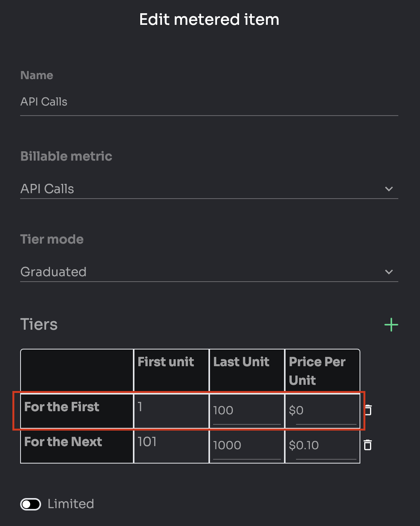
Task: Click the chevron arrow in Tier mode field
Action: click(x=389, y=272)
